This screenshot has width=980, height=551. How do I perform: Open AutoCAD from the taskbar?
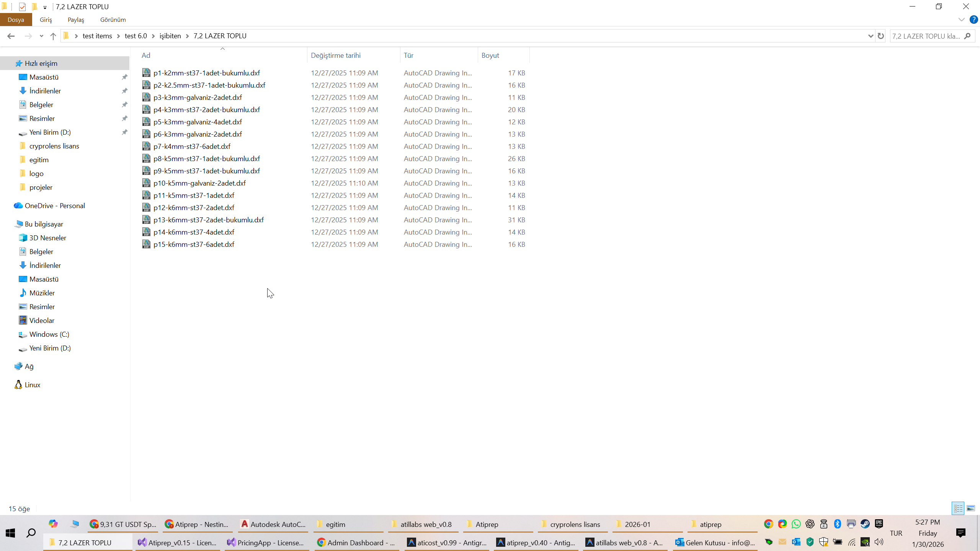click(273, 524)
